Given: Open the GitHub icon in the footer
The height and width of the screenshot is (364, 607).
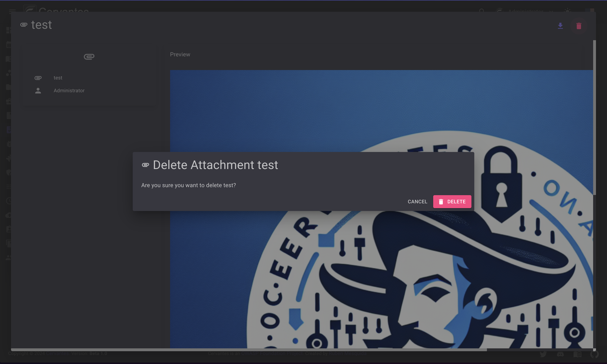Looking at the screenshot, I should coord(594,354).
